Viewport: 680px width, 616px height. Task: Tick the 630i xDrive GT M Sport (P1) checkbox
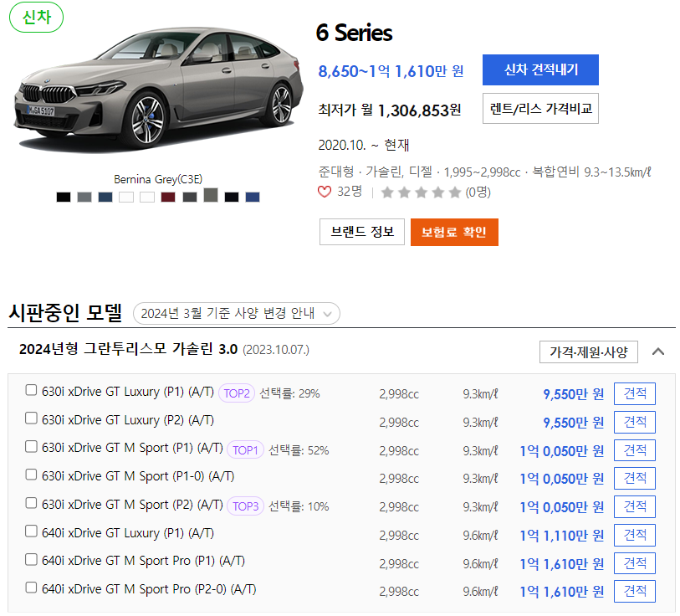(31, 446)
